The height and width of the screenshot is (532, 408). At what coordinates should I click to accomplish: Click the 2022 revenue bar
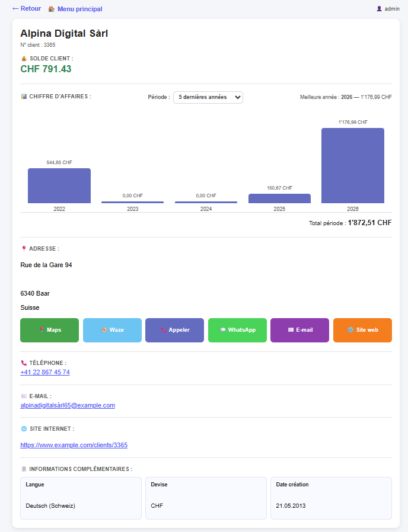coord(59,185)
